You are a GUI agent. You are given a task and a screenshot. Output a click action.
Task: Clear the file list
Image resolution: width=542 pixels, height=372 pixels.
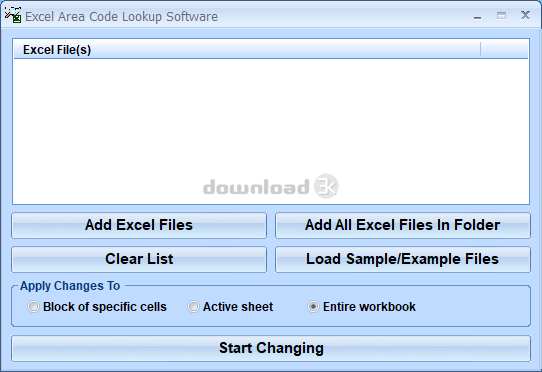[139, 259]
